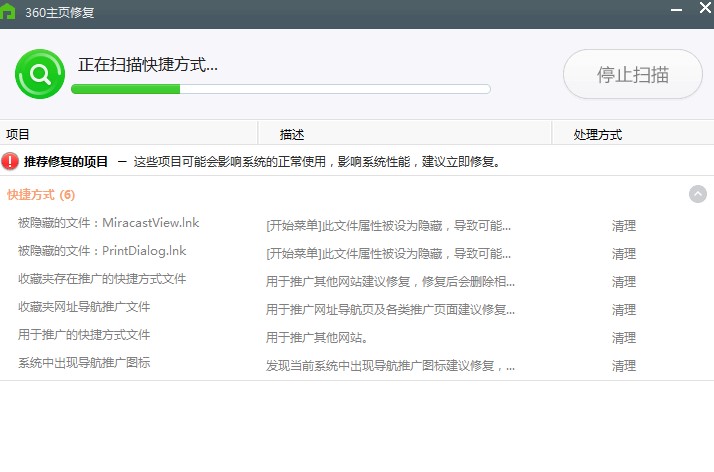Image resolution: width=714 pixels, height=472 pixels.
Task: Click the 推荐修复的项目 heading text
Action: (66, 162)
